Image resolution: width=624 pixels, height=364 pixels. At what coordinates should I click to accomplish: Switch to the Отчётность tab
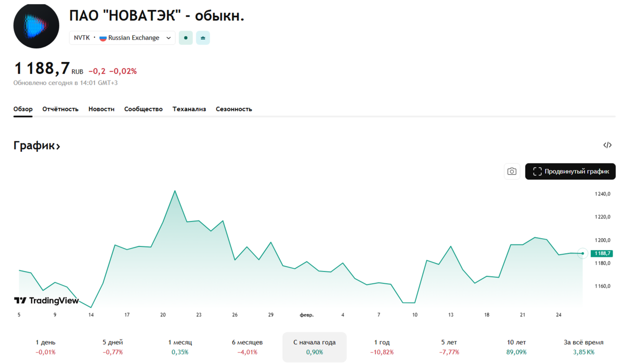coord(60,109)
